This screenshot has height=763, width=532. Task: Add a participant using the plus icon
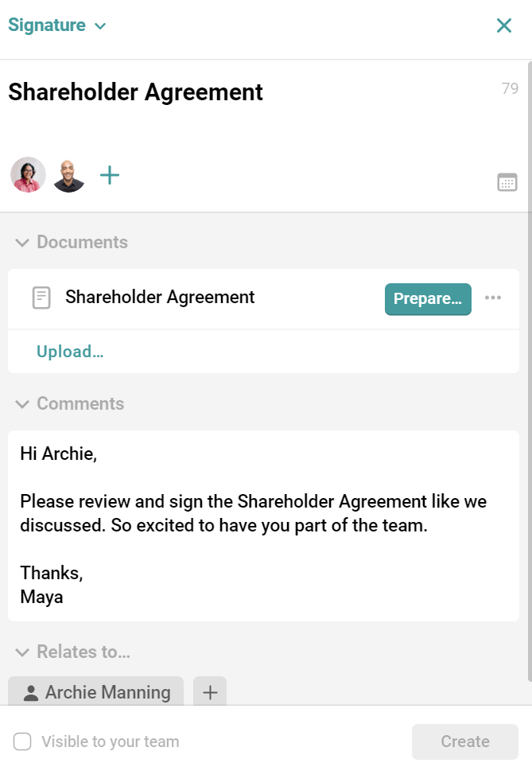click(x=109, y=175)
